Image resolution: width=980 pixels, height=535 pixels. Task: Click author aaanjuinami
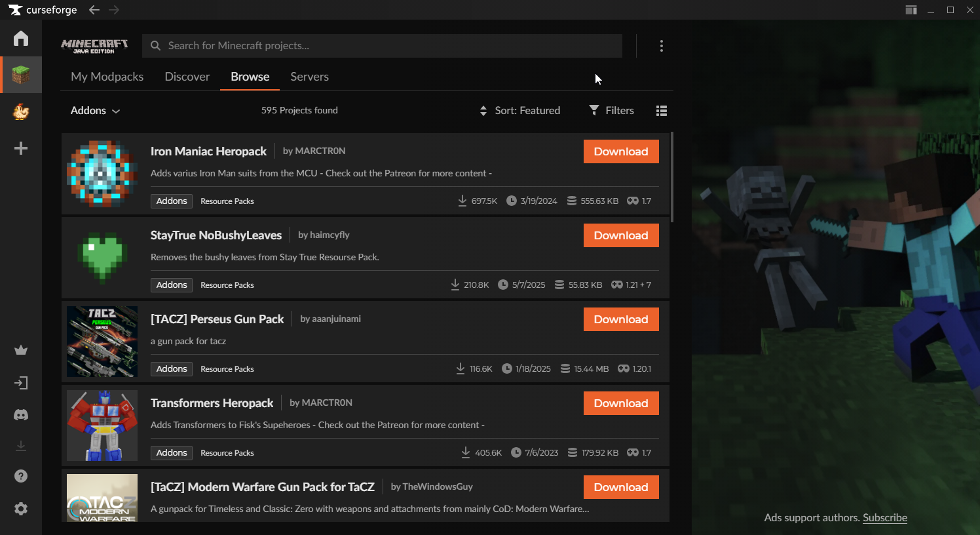(336, 319)
